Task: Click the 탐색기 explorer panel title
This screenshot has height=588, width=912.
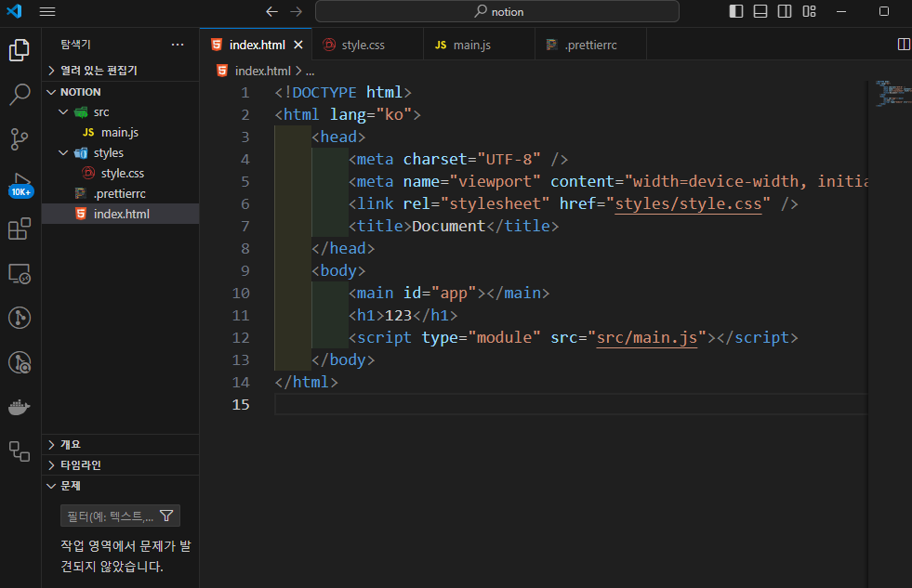Action: pos(75,45)
